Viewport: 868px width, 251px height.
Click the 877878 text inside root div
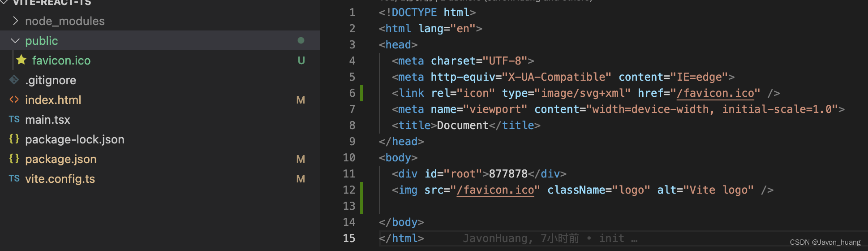508,174
